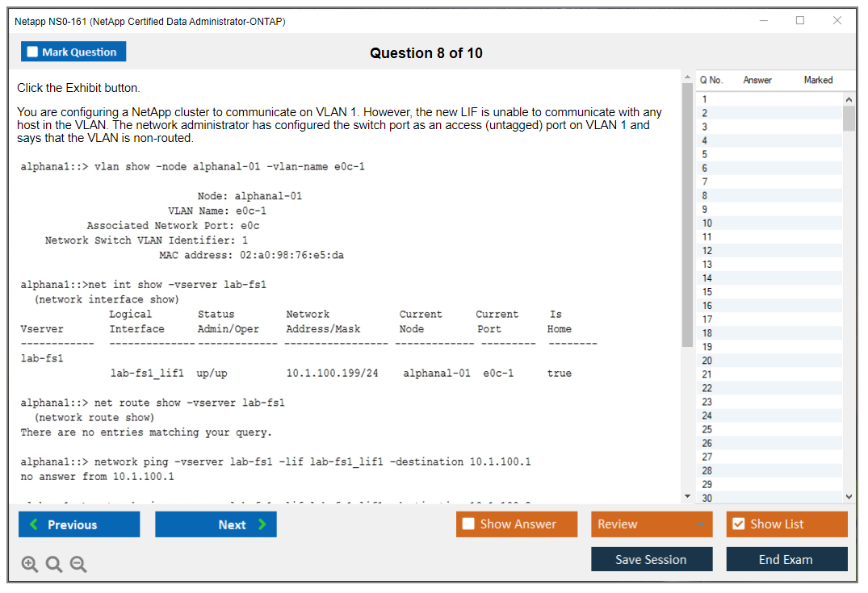Click the down arrow of question list scrollbar
This screenshot has width=868, height=593.
click(849, 497)
